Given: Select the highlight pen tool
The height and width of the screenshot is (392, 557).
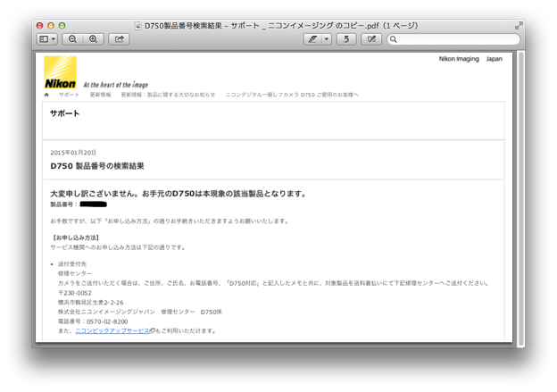Looking at the screenshot, I should 312,39.
